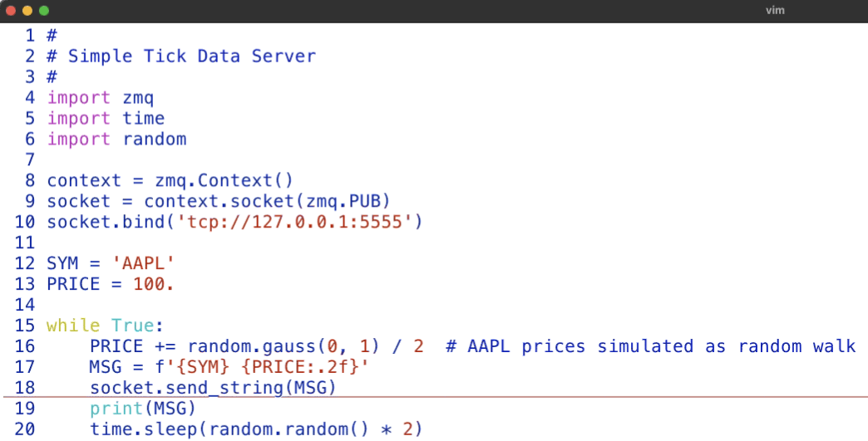Click the vim title in title bar
Screen dimensions: 868x441
click(774, 11)
